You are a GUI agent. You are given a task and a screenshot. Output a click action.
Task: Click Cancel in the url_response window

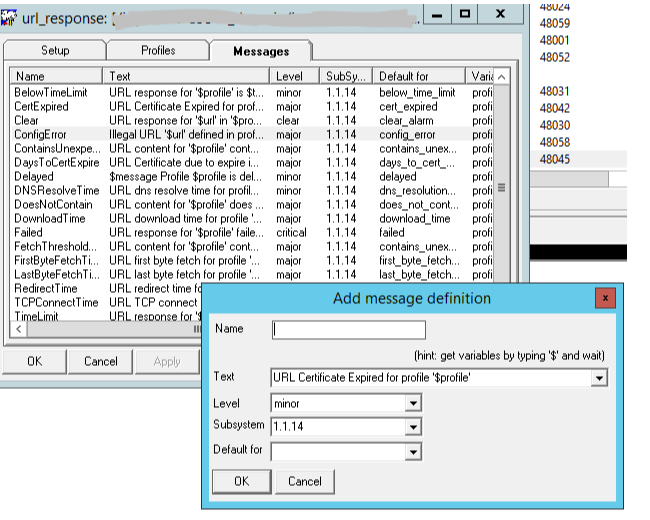pyautogui.click(x=100, y=361)
